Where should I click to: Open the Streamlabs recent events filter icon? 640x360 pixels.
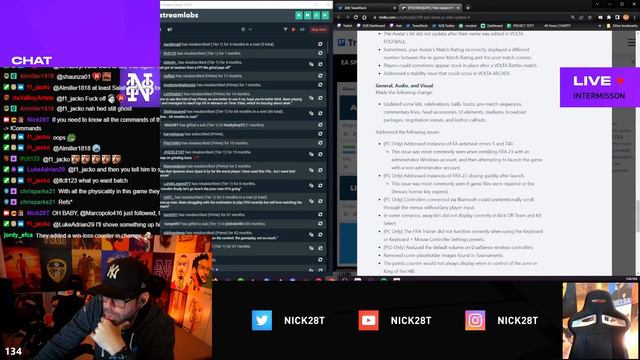tap(285, 29)
